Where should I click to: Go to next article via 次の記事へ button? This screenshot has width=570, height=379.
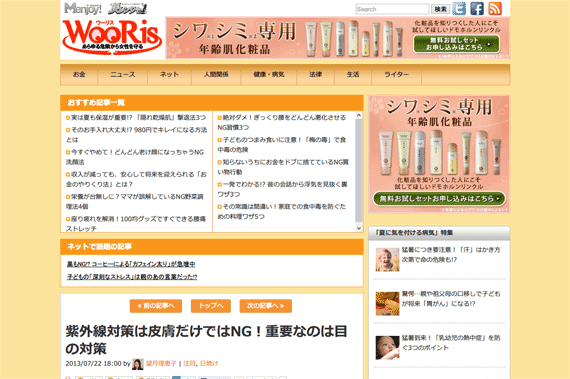[x=266, y=306]
